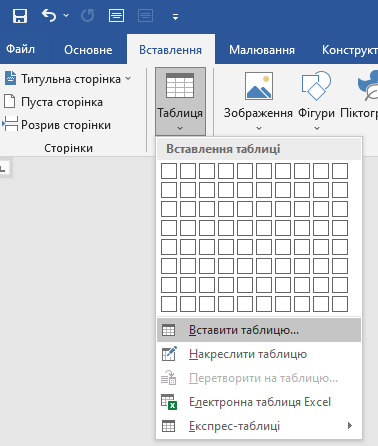This screenshot has width=378, height=446.
Task: Insert a Пуста сторінка
Action: 53,102
